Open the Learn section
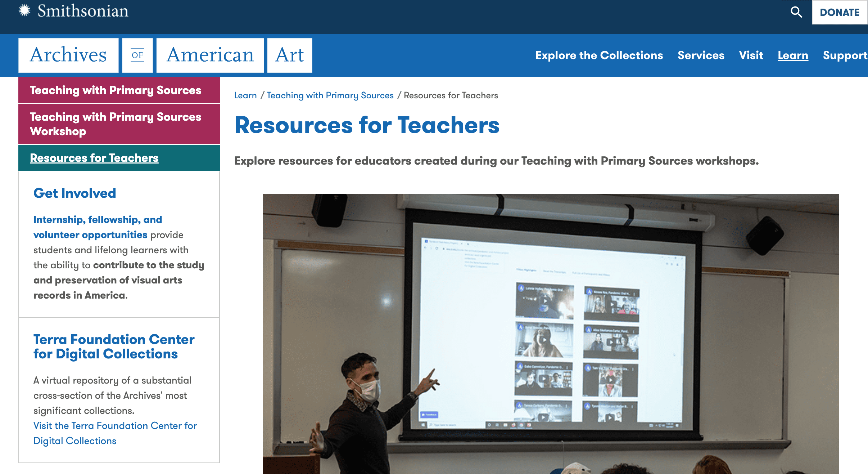 point(793,55)
